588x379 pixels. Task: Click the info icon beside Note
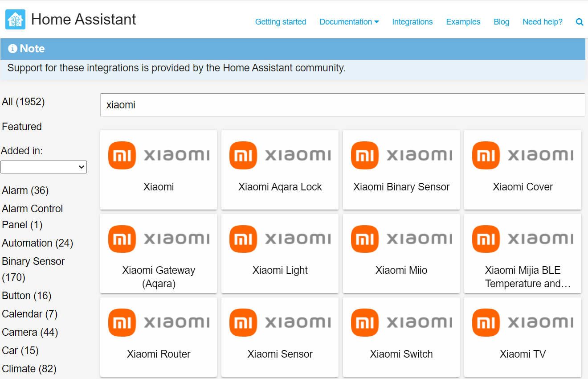point(12,49)
